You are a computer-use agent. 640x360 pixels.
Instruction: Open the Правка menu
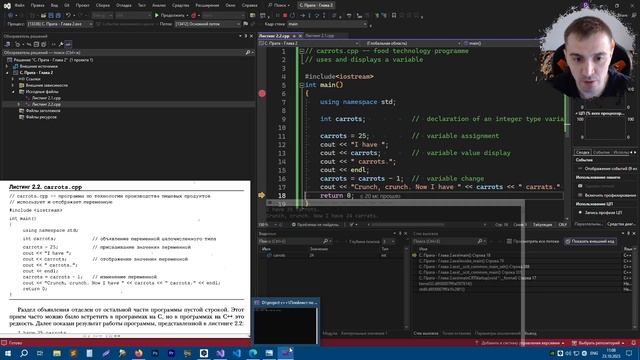(38, 5)
